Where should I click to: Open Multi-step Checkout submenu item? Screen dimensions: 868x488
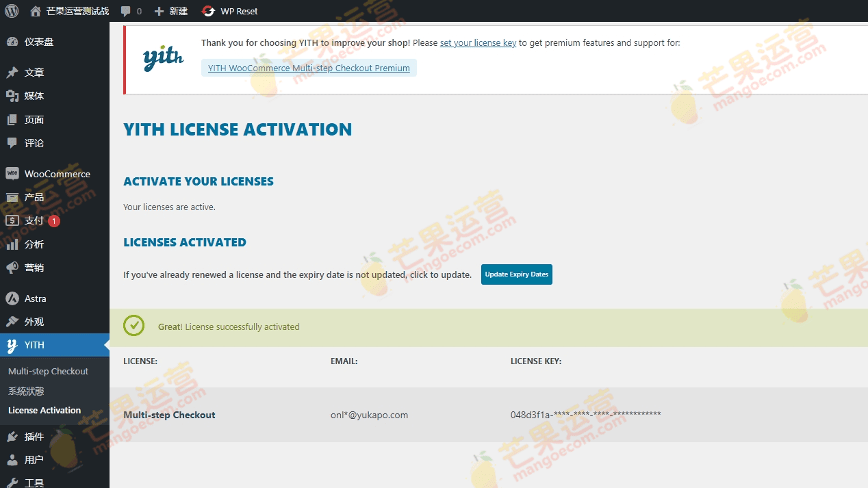(49, 371)
